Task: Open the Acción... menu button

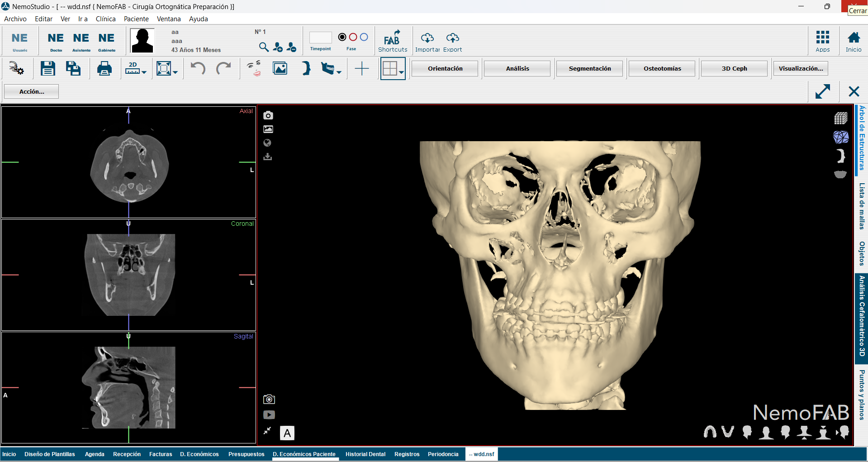Action: tap(32, 91)
